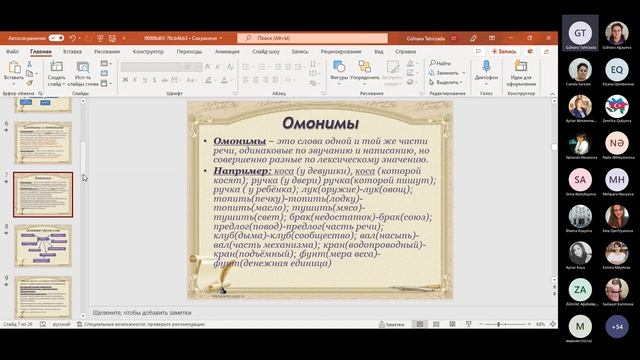Collapse the ribbon with the chevron
Image resolution: width=640 pixels, height=360 pixels.
552,94
